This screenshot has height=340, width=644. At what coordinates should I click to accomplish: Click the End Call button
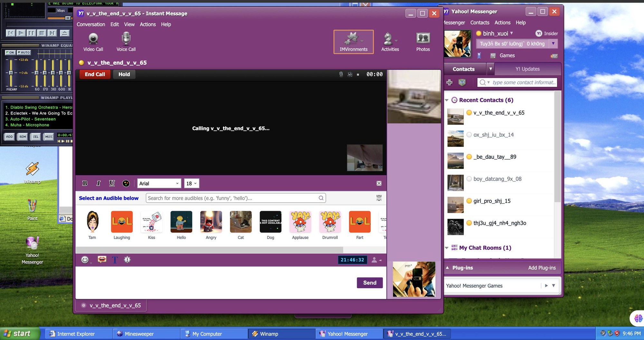tap(95, 74)
